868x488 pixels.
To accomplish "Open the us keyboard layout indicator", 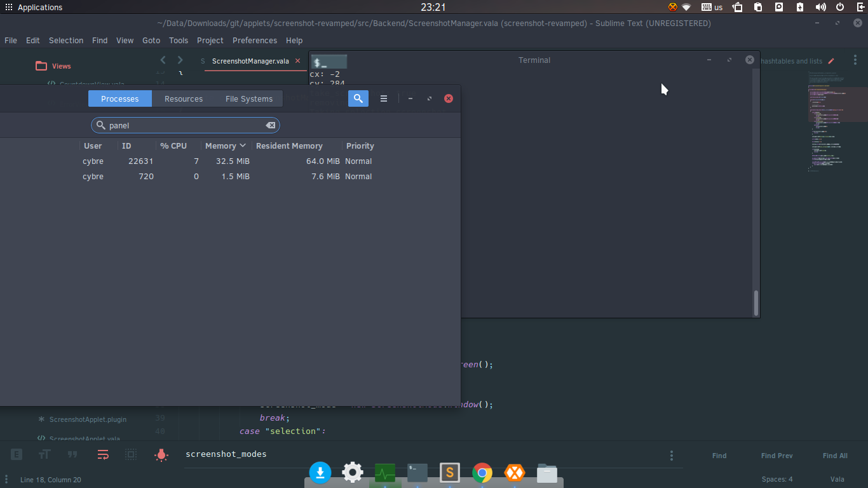I will tap(712, 7).
